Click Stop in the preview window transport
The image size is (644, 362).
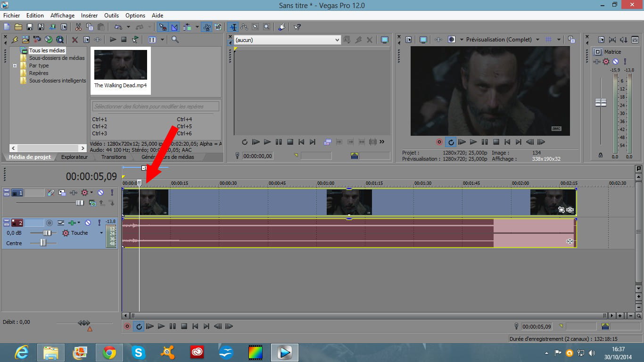(x=496, y=142)
